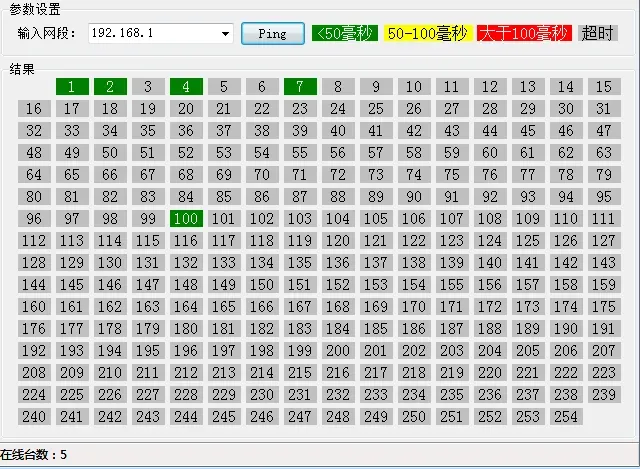Click the gray 超时 legend label
640x469 pixels.
pos(598,33)
